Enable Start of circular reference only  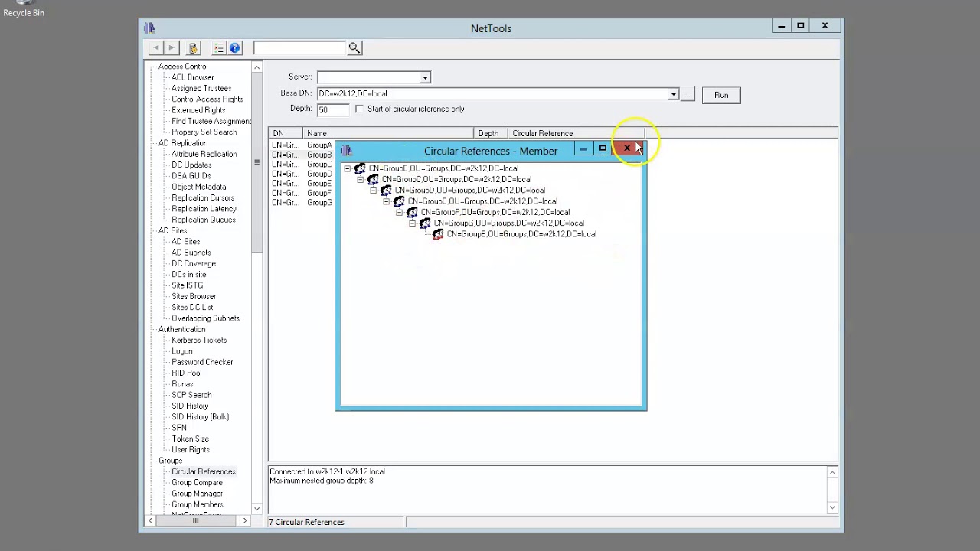tap(359, 109)
